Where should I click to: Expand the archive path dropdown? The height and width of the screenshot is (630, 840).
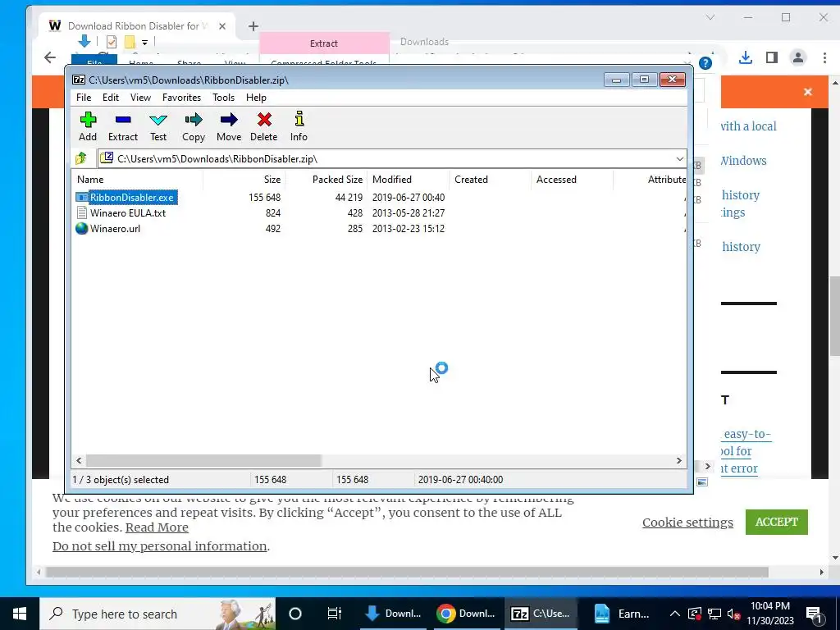679,159
